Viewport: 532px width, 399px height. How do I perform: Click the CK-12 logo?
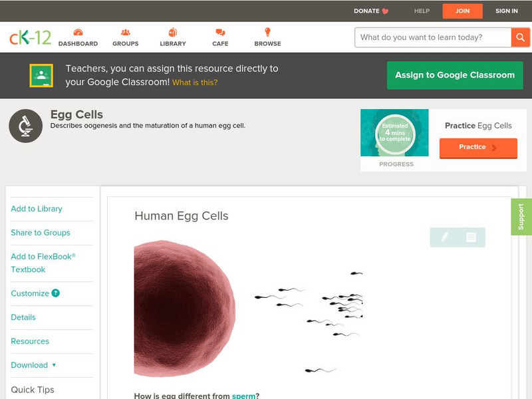click(30, 37)
